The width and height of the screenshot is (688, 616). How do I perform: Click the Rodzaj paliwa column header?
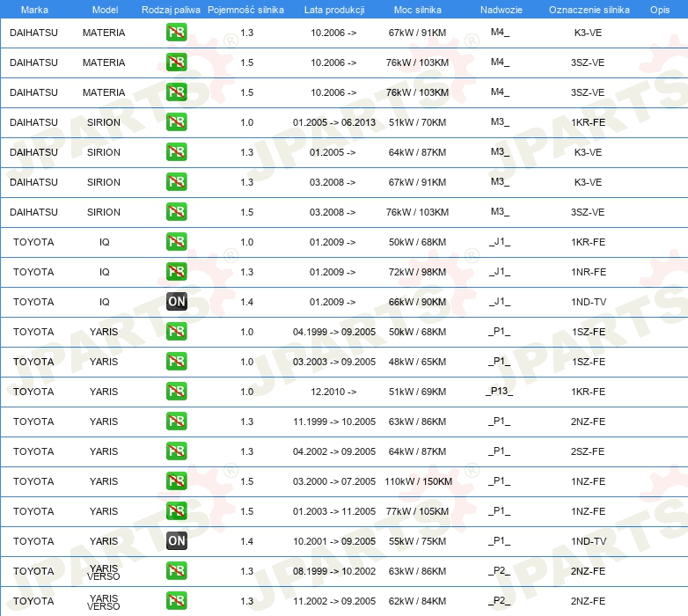pos(171,10)
